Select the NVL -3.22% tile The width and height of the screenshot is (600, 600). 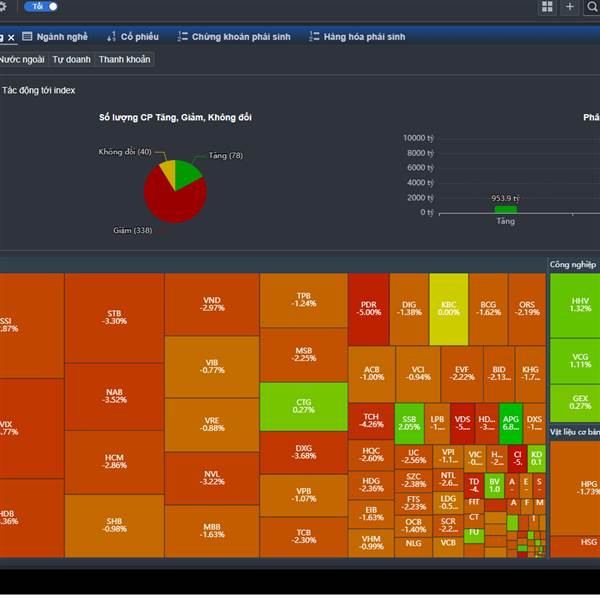tap(212, 478)
